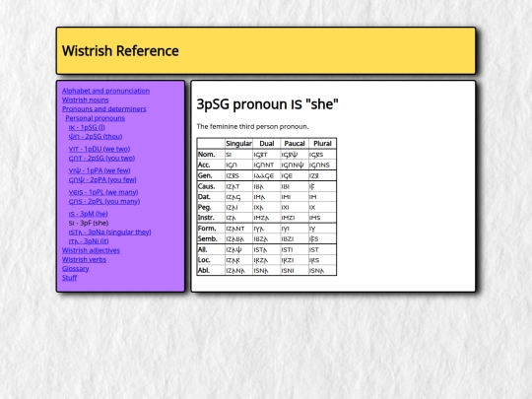Visit the 2pPL (you many) link
Viewport: 532px width, 399px height.
[104, 202]
